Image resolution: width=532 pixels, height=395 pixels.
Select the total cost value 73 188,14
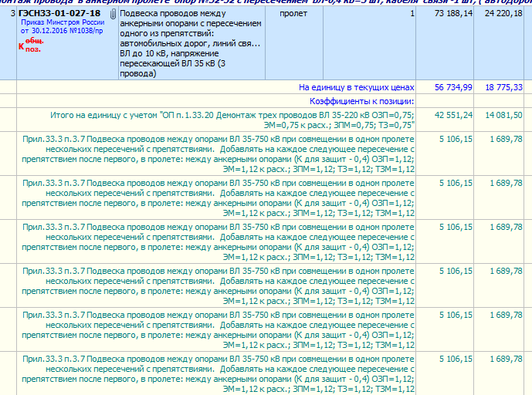click(x=453, y=14)
